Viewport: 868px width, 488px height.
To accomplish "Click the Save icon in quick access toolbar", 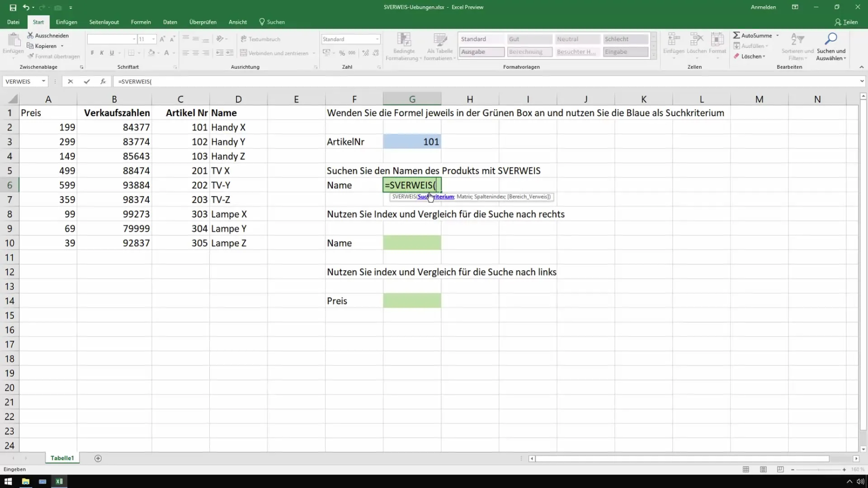I will pyautogui.click(x=13, y=7).
